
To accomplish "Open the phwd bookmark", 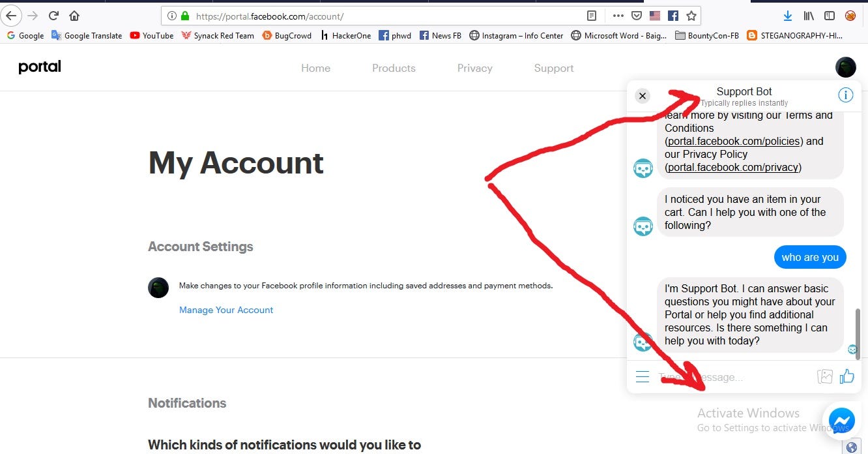I will (395, 35).
